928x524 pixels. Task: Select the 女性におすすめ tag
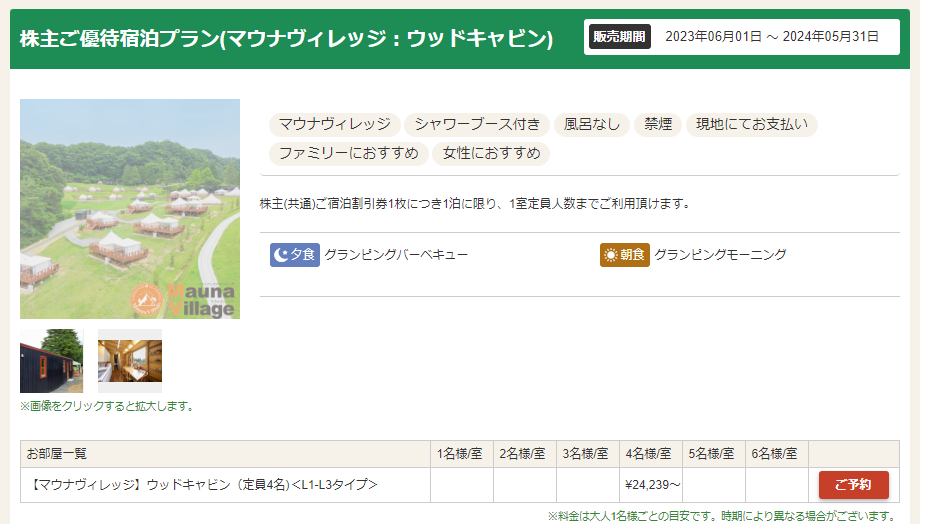pos(491,153)
